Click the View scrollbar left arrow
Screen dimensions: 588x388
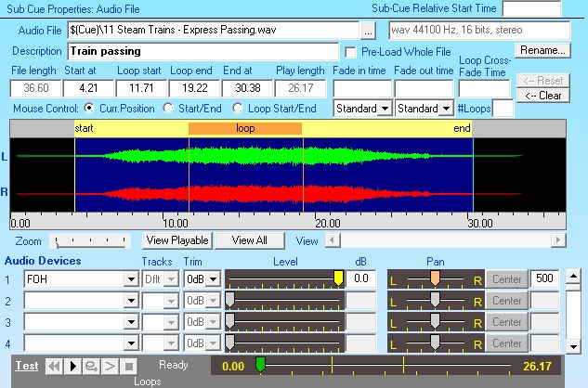[x=333, y=239]
